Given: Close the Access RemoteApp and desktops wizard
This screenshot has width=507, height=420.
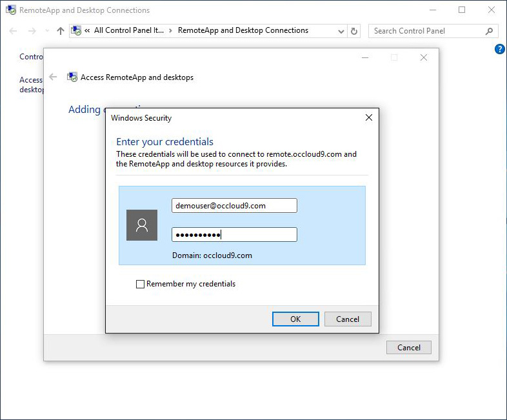Looking at the screenshot, I should tap(424, 57).
